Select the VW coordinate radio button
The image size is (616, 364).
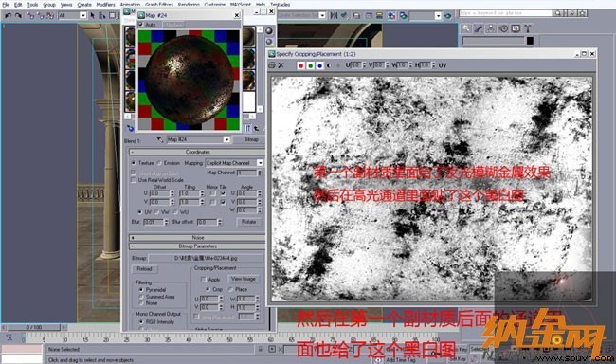[x=156, y=212]
